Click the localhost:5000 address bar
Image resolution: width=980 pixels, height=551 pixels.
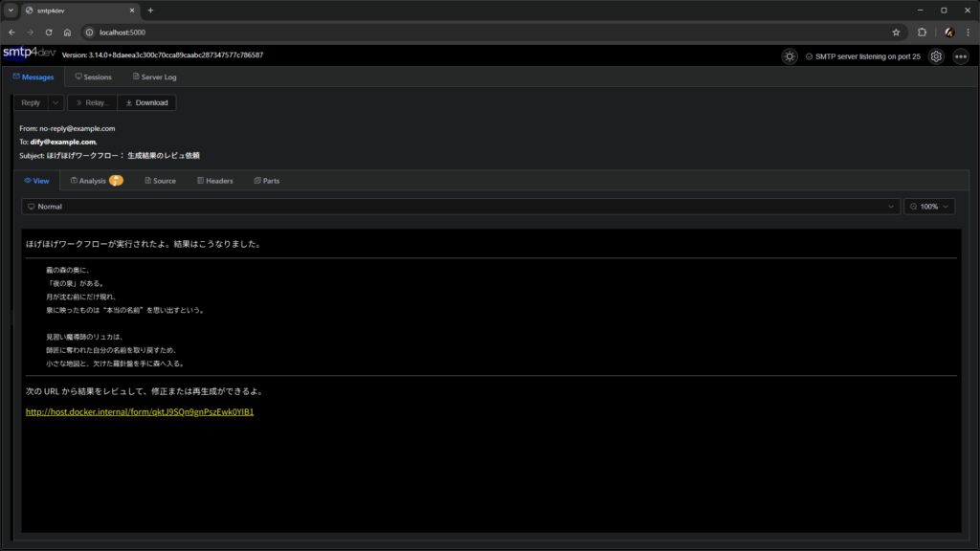click(x=479, y=32)
